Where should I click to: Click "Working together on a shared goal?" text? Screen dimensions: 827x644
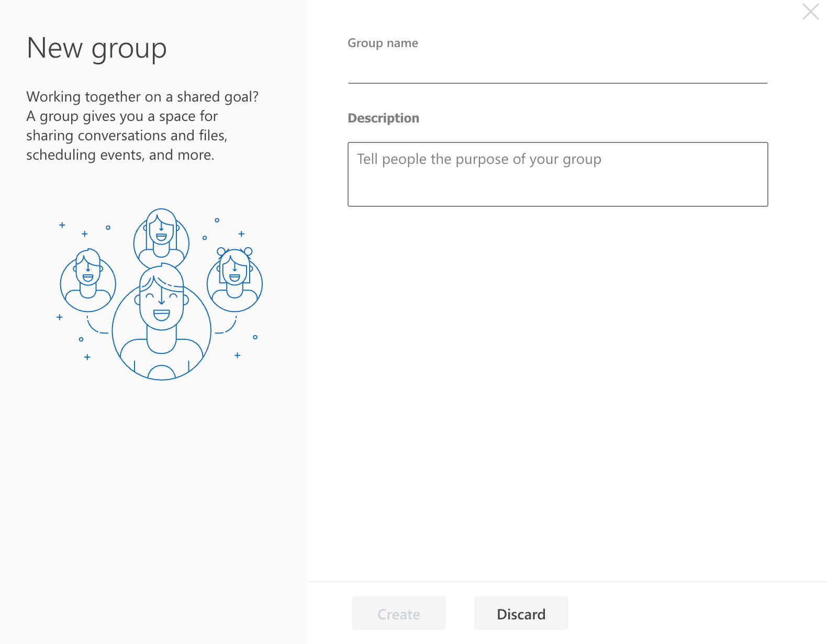point(142,97)
